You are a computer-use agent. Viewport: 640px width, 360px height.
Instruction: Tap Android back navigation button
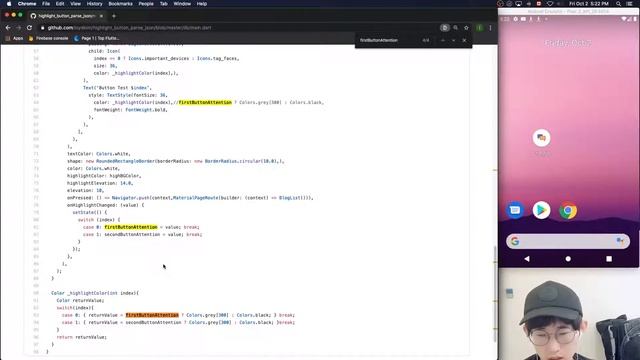[527, 259]
